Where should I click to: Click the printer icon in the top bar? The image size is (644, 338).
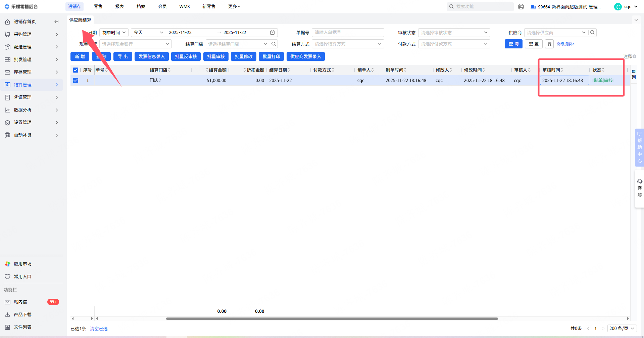pyautogui.click(x=521, y=7)
